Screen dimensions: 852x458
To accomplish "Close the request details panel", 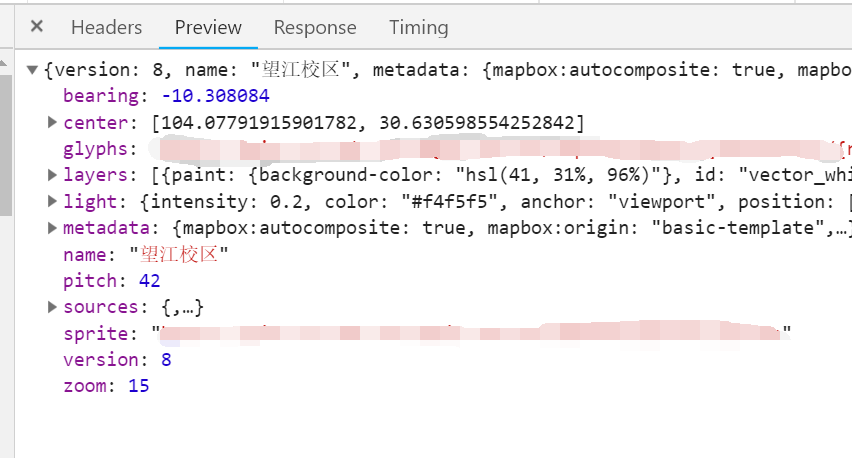I will [36, 26].
